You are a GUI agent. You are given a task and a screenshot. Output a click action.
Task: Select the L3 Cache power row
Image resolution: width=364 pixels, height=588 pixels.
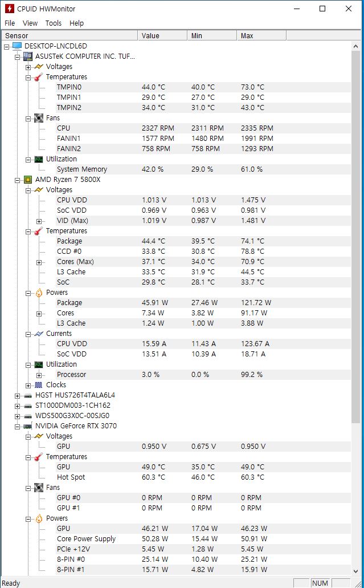[x=203, y=323]
